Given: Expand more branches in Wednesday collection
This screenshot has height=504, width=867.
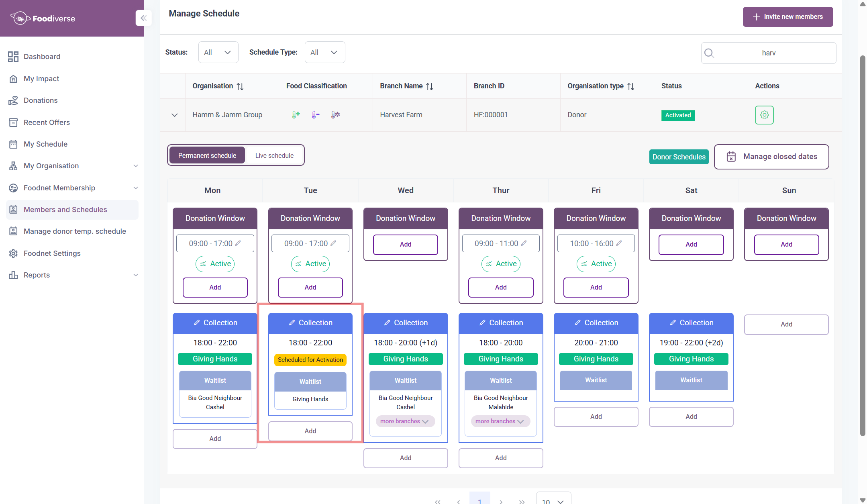Looking at the screenshot, I should pos(405,421).
